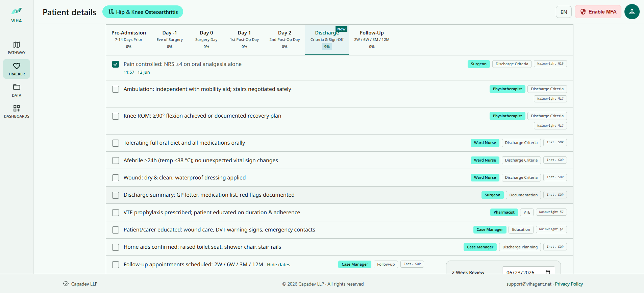The height and width of the screenshot is (293, 644).
Task: Select the Tracker heart icon
Action: [x=17, y=66]
